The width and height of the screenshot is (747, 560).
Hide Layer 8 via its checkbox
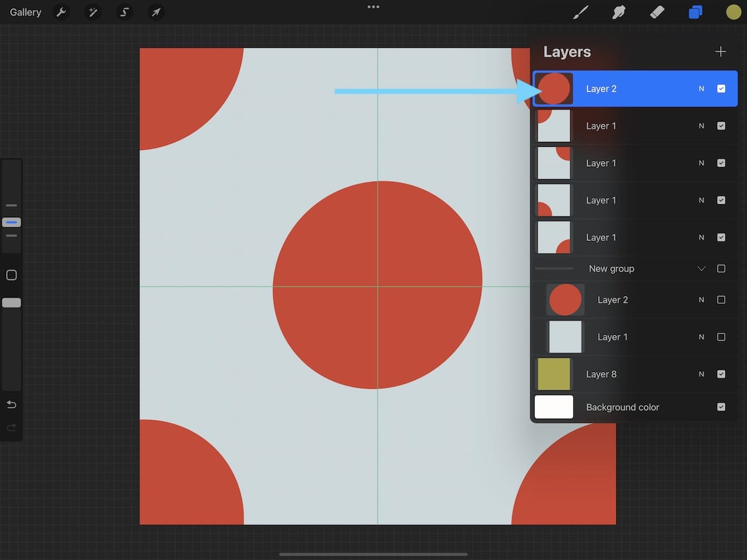721,375
